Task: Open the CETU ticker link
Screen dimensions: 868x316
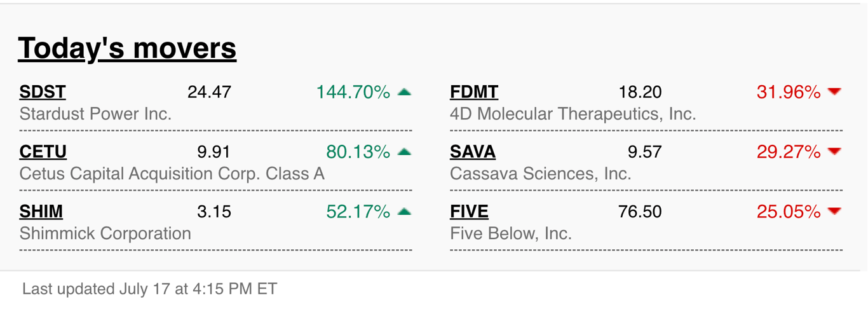Action: [x=43, y=152]
